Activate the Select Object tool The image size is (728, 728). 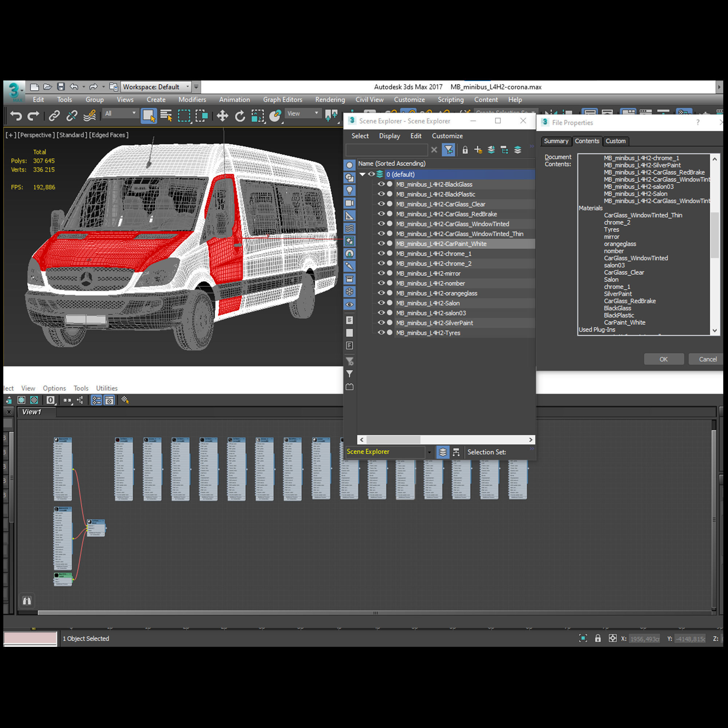pyautogui.click(x=149, y=116)
